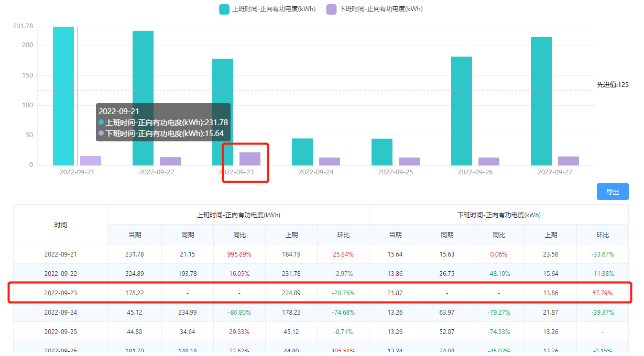Select the purple bar for 2022-09-23
The image size is (644, 356).
[x=250, y=159]
